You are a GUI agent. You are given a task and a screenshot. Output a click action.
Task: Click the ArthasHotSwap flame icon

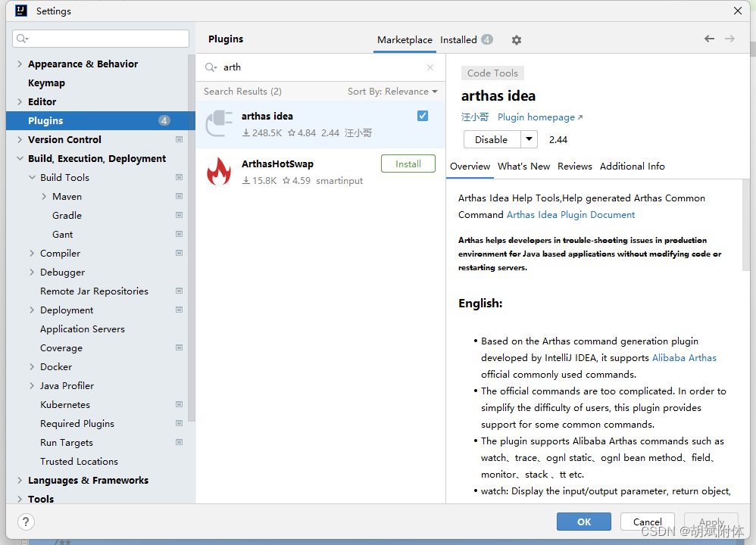coord(219,172)
